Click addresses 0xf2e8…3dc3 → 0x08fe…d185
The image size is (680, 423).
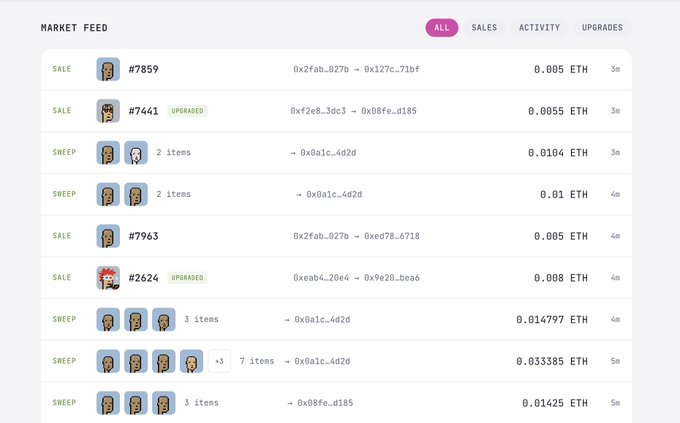click(x=353, y=111)
